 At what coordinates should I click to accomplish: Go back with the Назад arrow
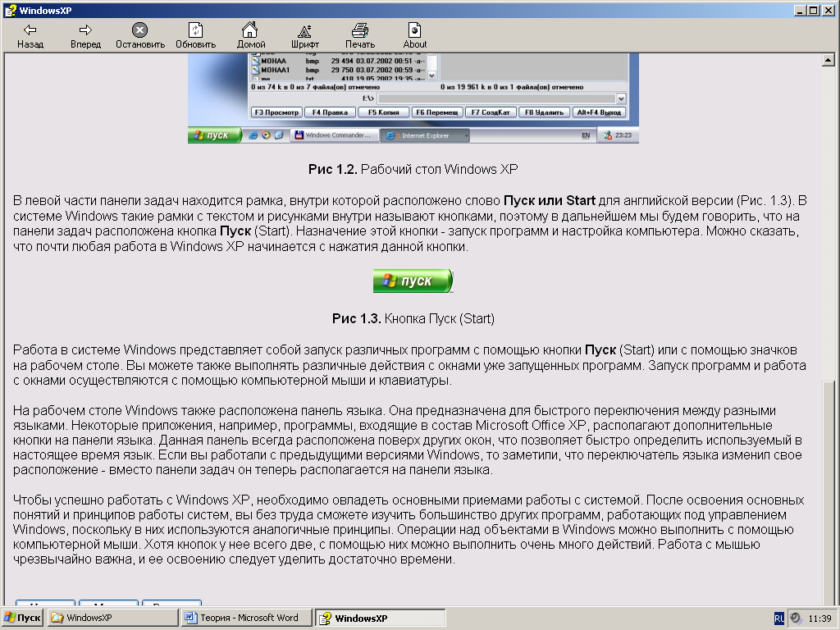click(30, 36)
